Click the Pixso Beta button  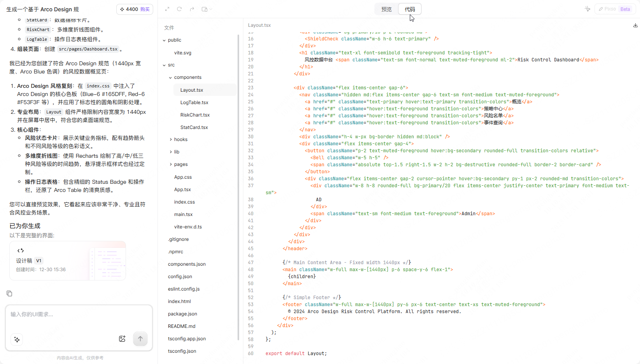click(x=615, y=9)
